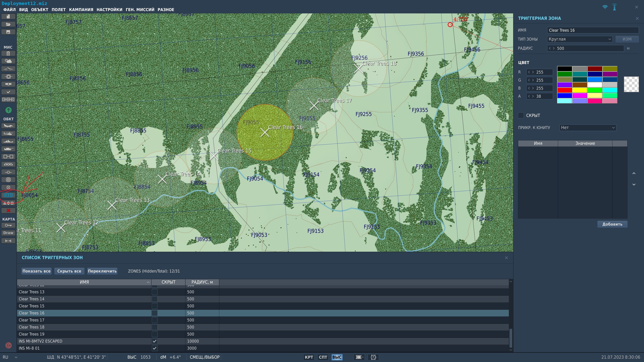Pick the red color swatch
644x362 pixels.
click(565, 90)
